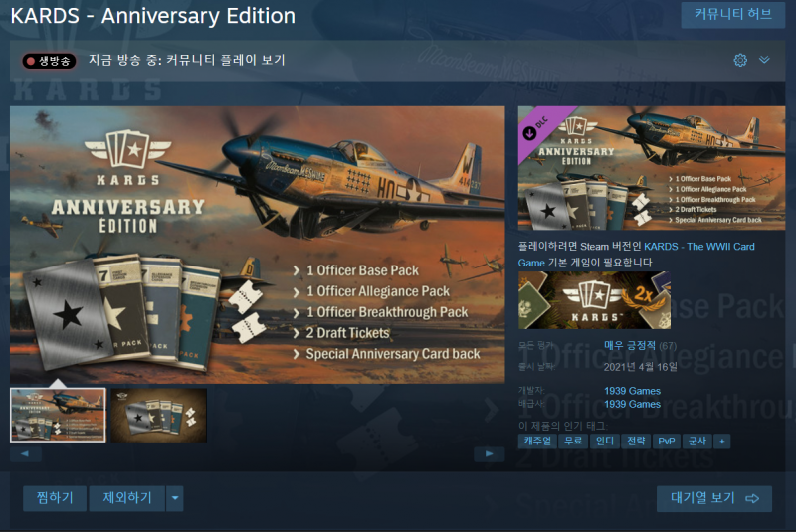Select the second card packs screenshot thumbnail

point(159,415)
